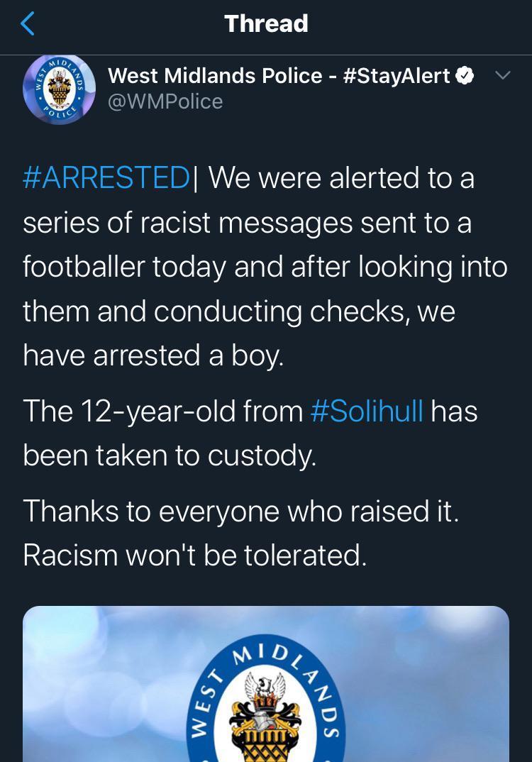Tap #StayAlert in the account name
Image resolution: width=532 pixels, height=762 pixels.
point(397,76)
